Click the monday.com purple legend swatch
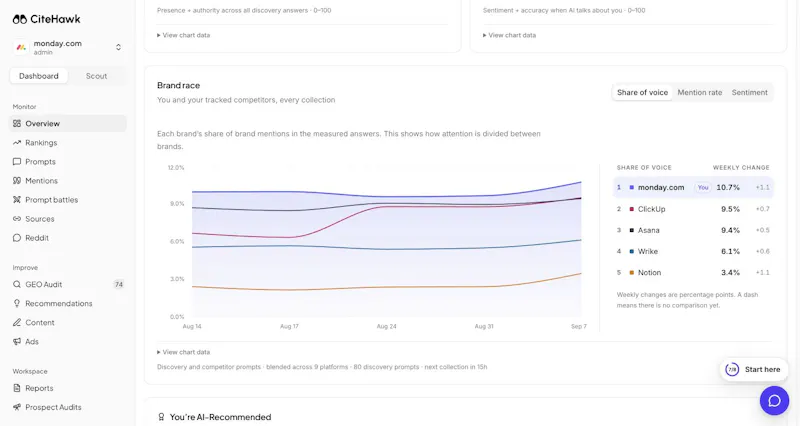Viewport: 800px width, 426px height. click(632, 188)
